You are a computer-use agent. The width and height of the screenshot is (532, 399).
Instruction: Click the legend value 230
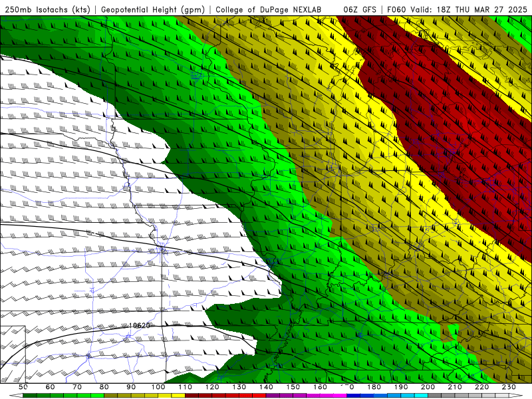pos(509,387)
